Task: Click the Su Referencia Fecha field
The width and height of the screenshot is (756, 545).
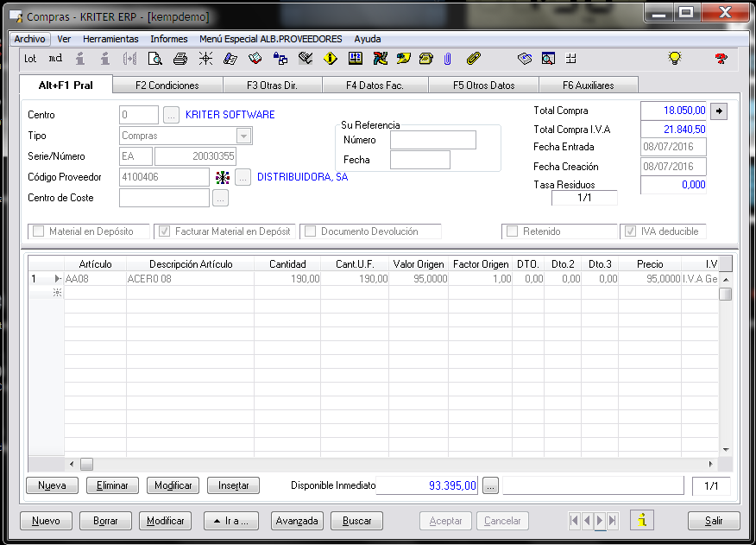Action: pyautogui.click(x=420, y=160)
